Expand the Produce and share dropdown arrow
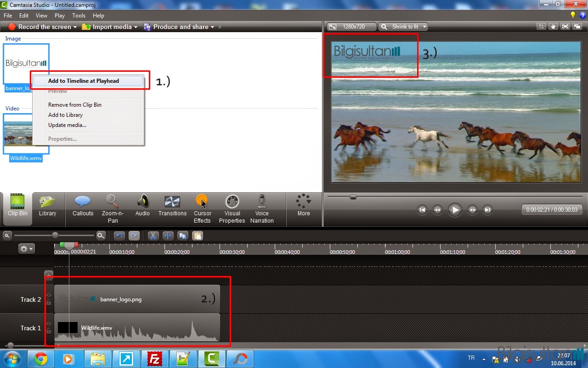This screenshot has width=588, height=368. (x=212, y=27)
